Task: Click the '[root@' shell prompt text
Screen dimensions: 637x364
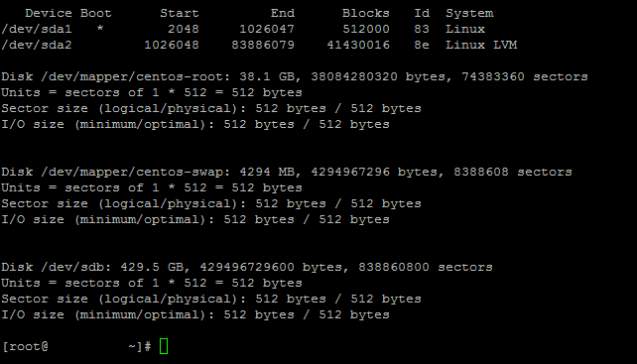Action: [x=25, y=346]
